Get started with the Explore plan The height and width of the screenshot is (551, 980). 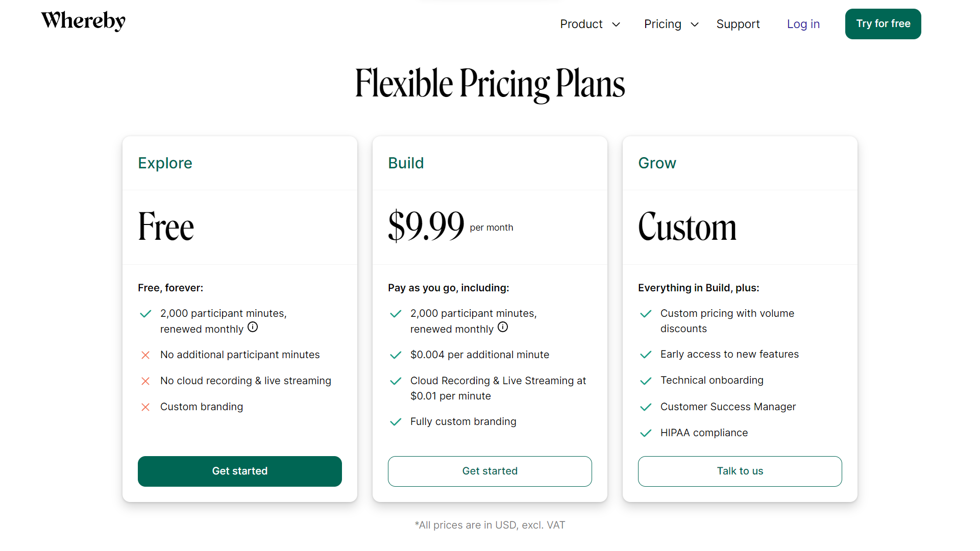point(240,471)
